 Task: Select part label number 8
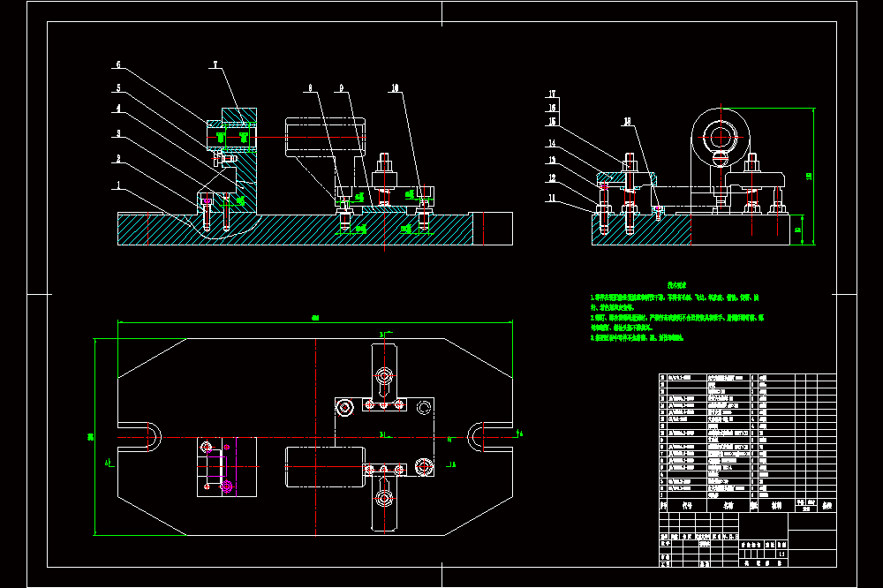click(x=310, y=88)
